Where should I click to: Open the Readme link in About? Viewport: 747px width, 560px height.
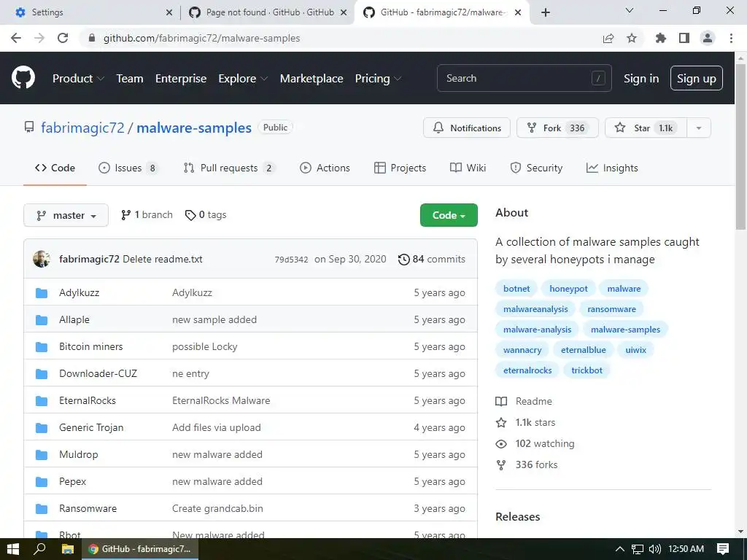tap(524, 401)
